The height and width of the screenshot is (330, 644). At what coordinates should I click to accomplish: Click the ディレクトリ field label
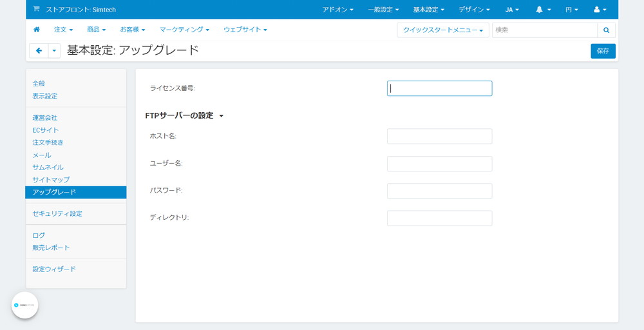[x=169, y=217]
